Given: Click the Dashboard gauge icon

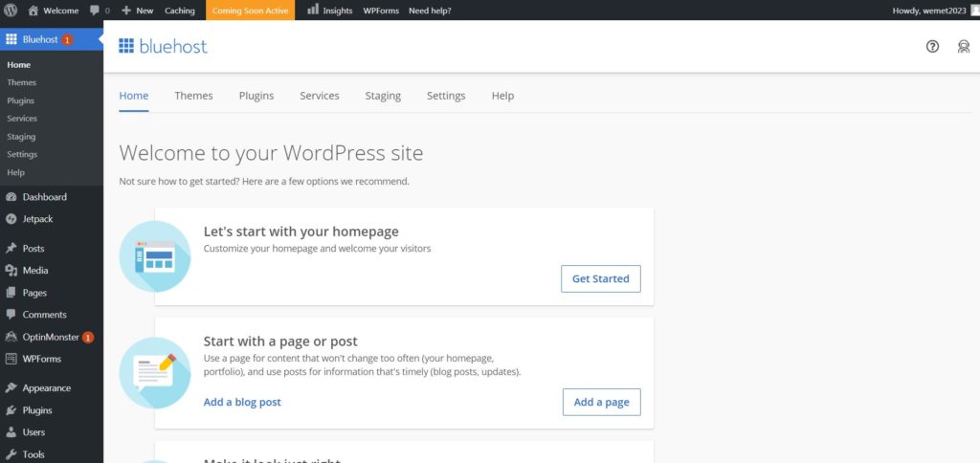Looking at the screenshot, I should pyautogui.click(x=11, y=197).
